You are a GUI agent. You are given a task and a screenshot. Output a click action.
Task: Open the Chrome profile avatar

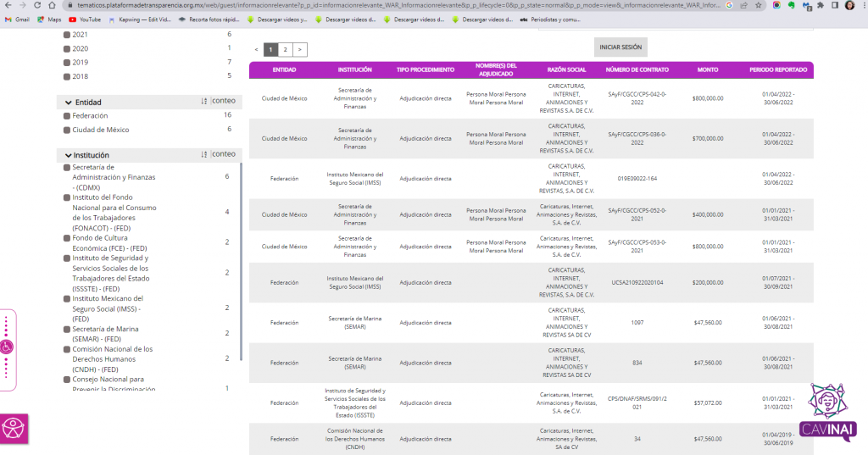849,5
